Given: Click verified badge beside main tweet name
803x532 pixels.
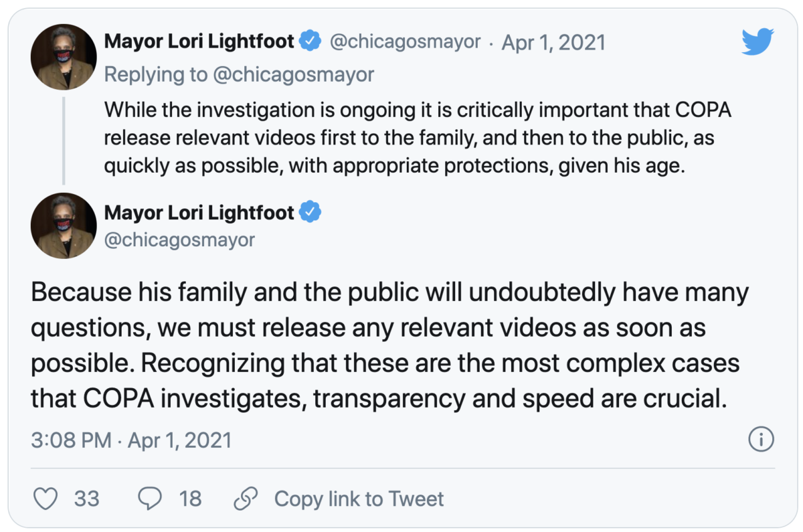Looking at the screenshot, I should tap(309, 213).
